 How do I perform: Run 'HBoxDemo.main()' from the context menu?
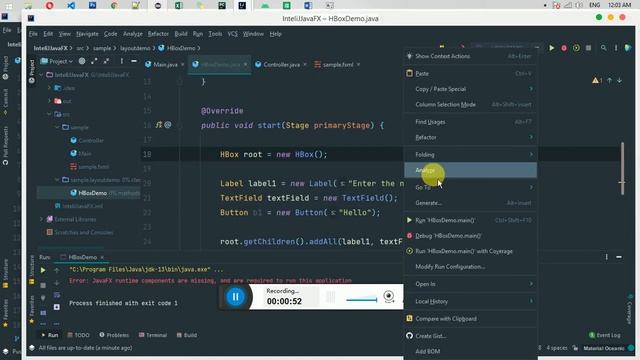470,220
